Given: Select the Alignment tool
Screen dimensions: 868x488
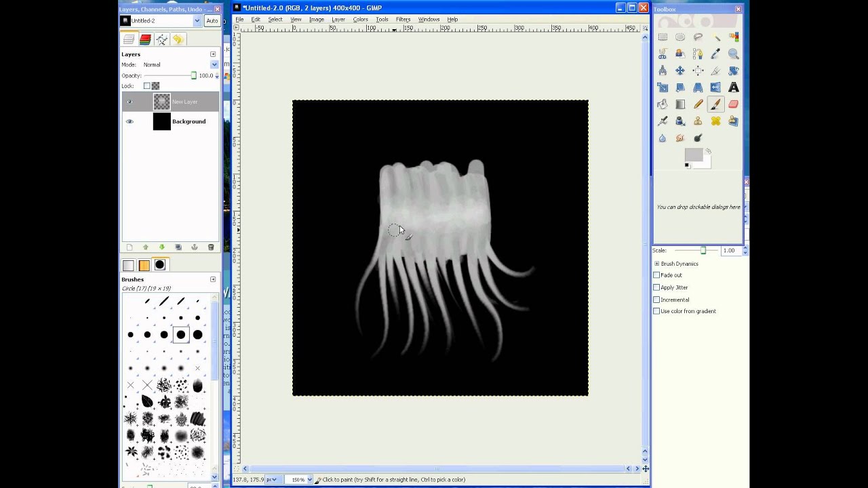Looking at the screenshot, I should click(x=698, y=70).
